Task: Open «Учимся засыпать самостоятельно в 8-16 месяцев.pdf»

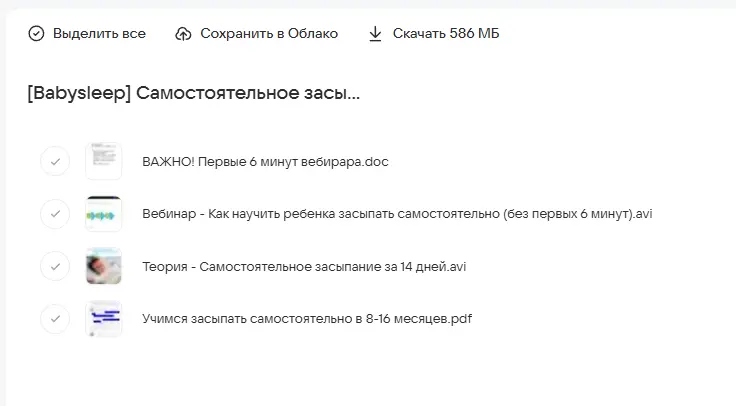Action: pyautogui.click(x=306, y=320)
